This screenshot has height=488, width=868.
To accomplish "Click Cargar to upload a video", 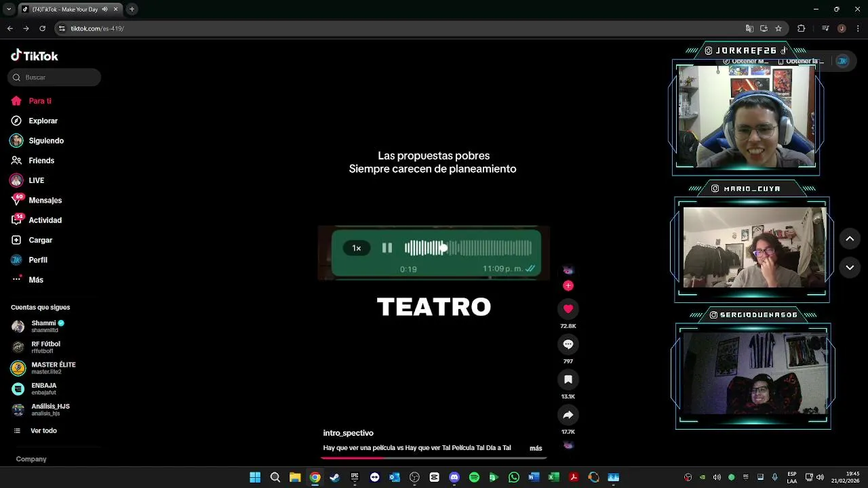I will tap(31, 240).
